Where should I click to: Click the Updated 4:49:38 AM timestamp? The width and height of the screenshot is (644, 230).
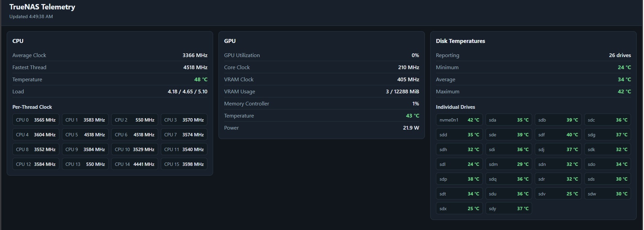pyautogui.click(x=31, y=16)
